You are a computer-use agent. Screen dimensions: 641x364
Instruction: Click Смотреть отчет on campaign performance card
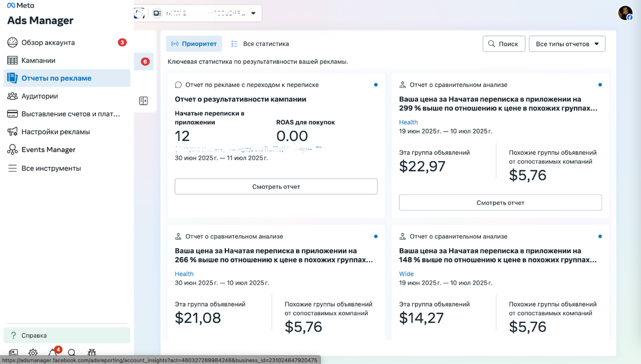(276, 186)
